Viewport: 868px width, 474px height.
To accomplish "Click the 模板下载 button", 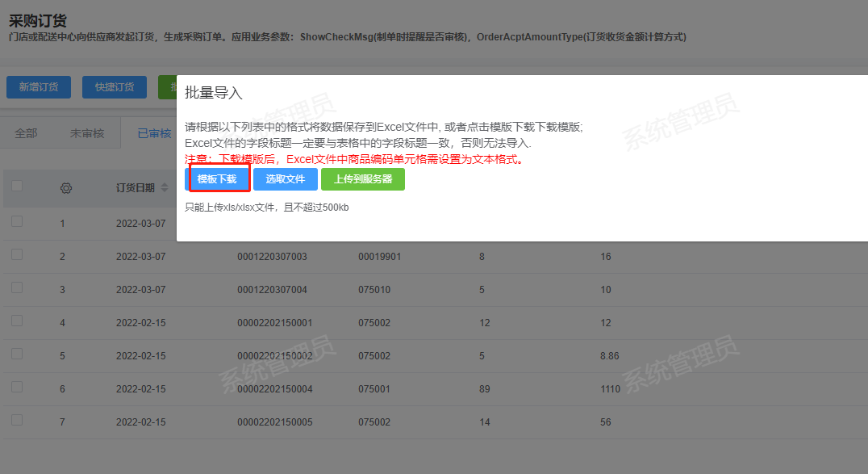I will (x=217, y=179).
